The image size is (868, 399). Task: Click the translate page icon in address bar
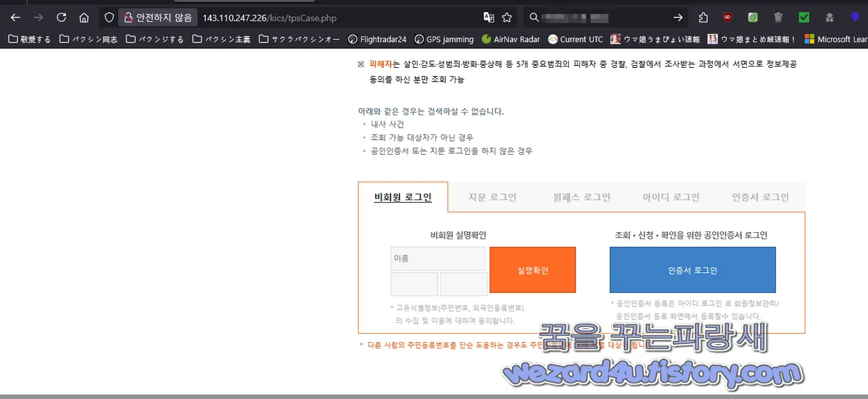(x=489, y=18)
